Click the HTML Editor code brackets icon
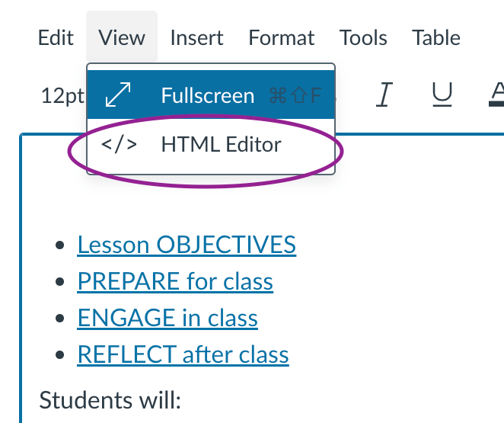 point(119,145)
